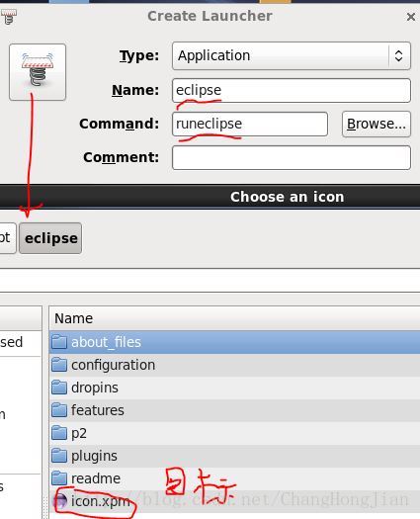
Task: Select the about_files folder
Action: 234,342
